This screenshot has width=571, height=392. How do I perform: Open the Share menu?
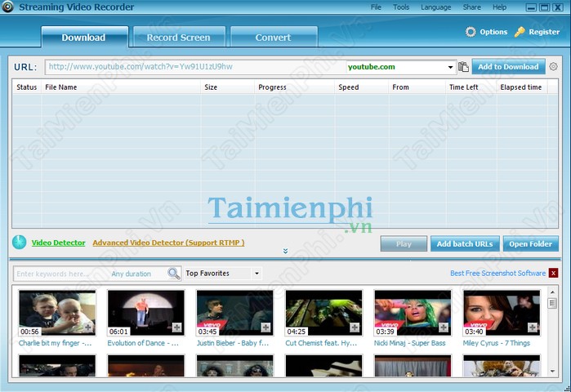(471, 7)
